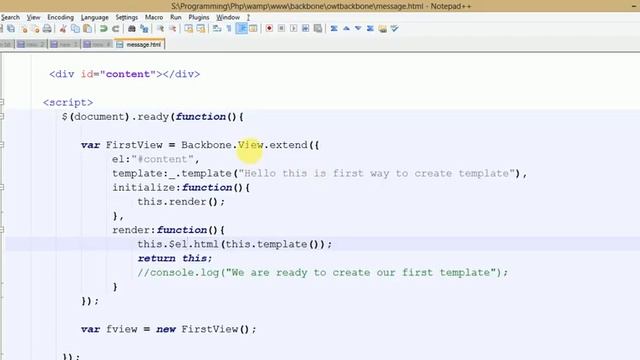Collapse fold marker at document.ready line
This screenshot has height=360, width=640.
2,116
